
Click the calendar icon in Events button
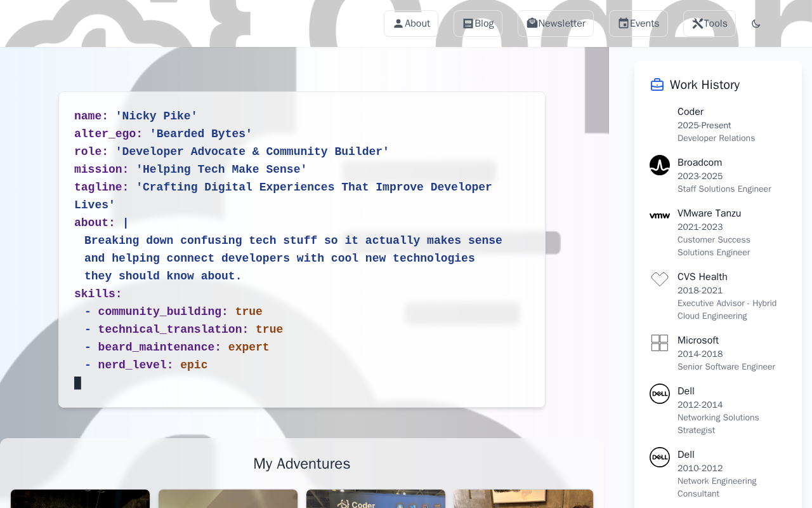[624, 23]
